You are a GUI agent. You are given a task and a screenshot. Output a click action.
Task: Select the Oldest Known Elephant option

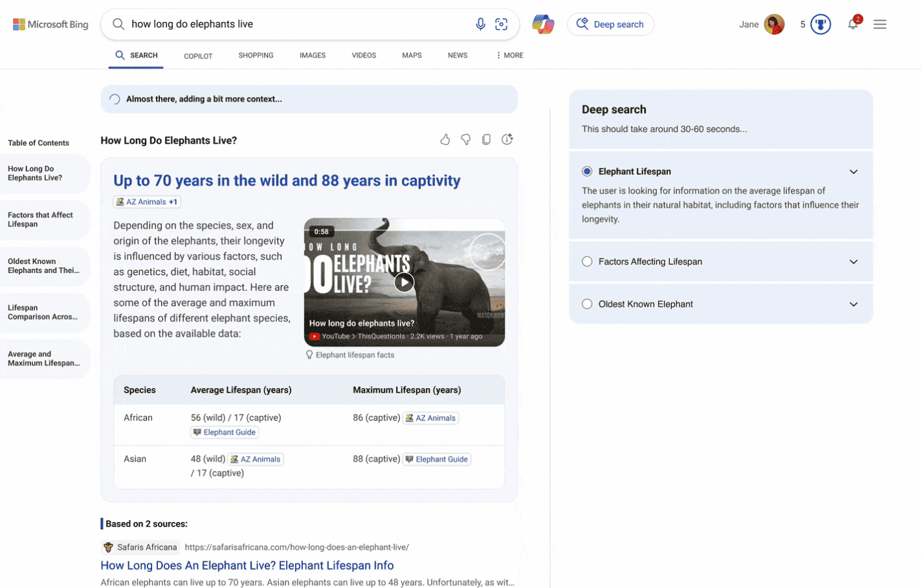[587, 303]
